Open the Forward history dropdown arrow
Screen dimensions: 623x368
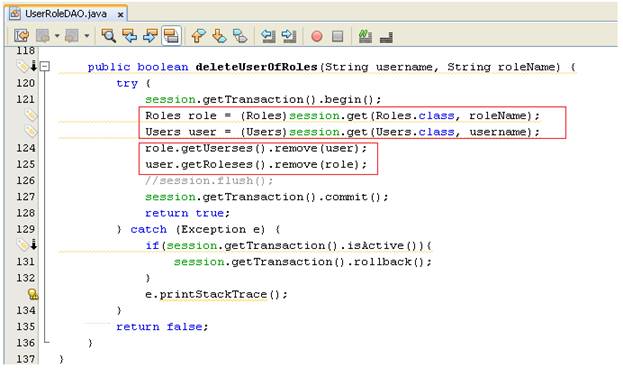pyautogui.click(x=87, y=36)
